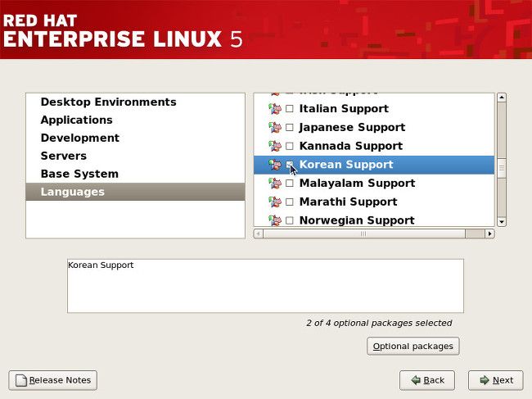Click the green right arrow on Next
This screenshot has height=399, width=532.
485,380
